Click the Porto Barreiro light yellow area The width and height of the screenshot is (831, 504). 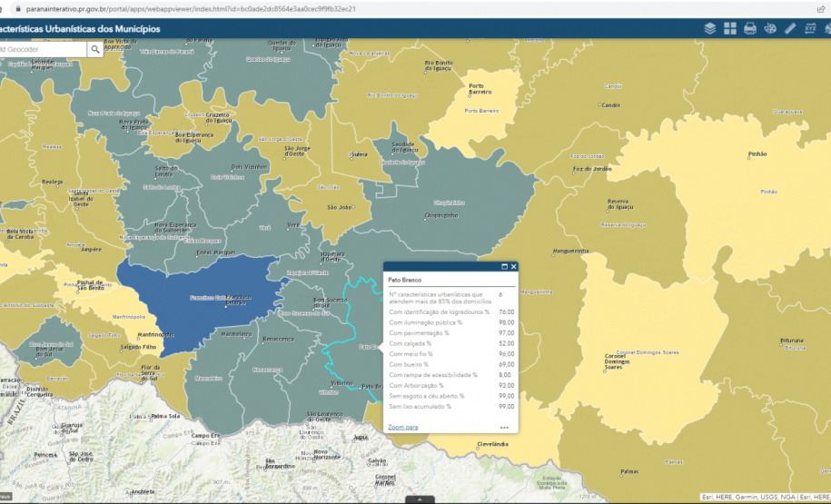[481, 102]
